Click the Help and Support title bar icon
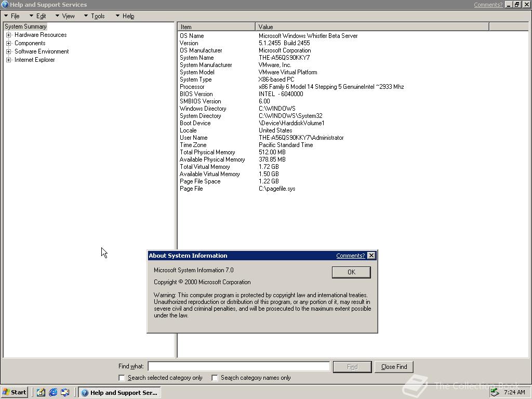532x399 pixels. [5, 4]
